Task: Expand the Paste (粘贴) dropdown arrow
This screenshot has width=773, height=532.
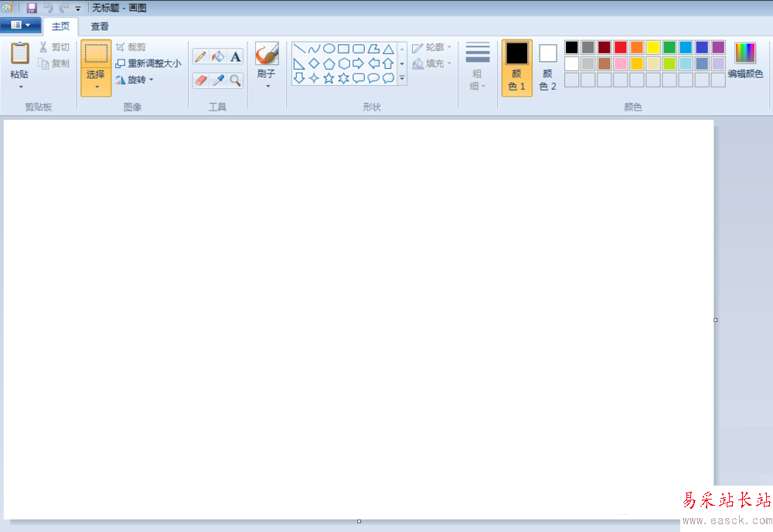Action: pyautogui.click(x=20, y=87)
